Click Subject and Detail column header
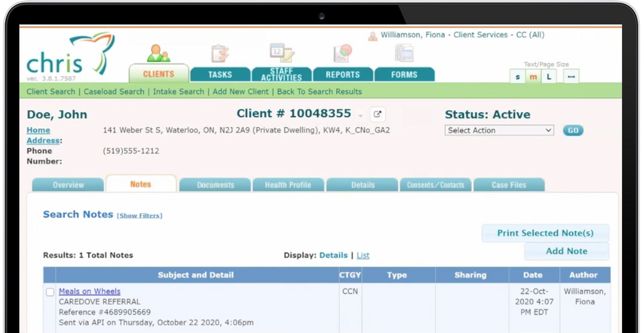Screen dimensions: 644x333 (x=196, y=275)
